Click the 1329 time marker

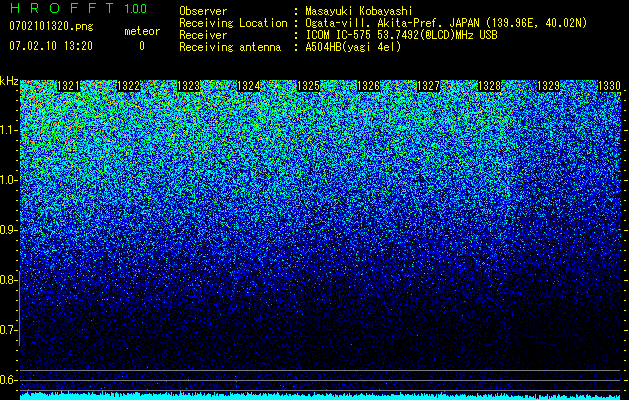click(548, 86)
